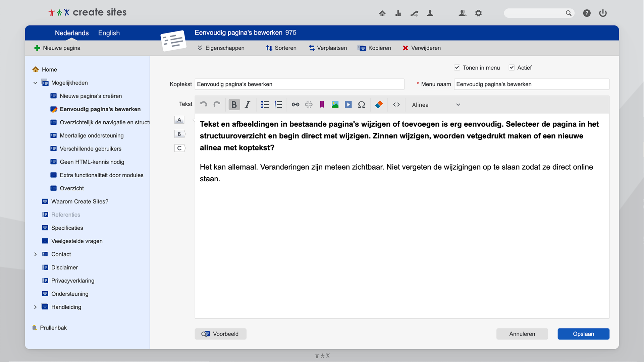
Task: Insert video media icon
Action: [x=348, y=105]
